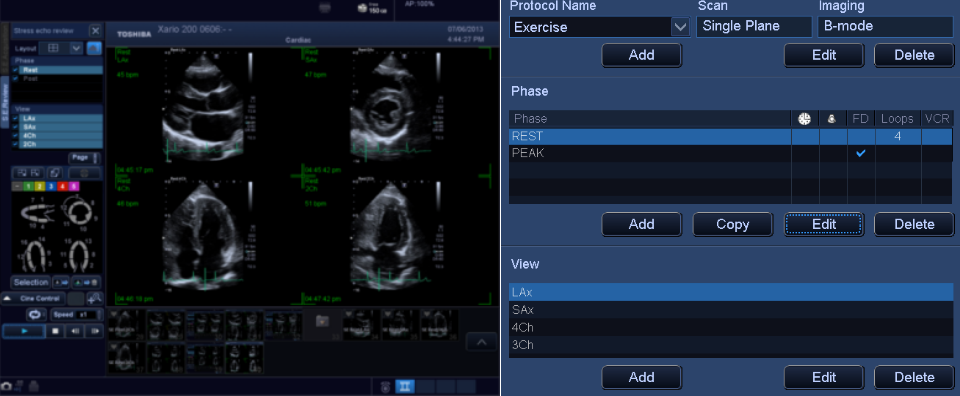
Task: Select the gray minus score swatch
Action: (x=17, y=186)
